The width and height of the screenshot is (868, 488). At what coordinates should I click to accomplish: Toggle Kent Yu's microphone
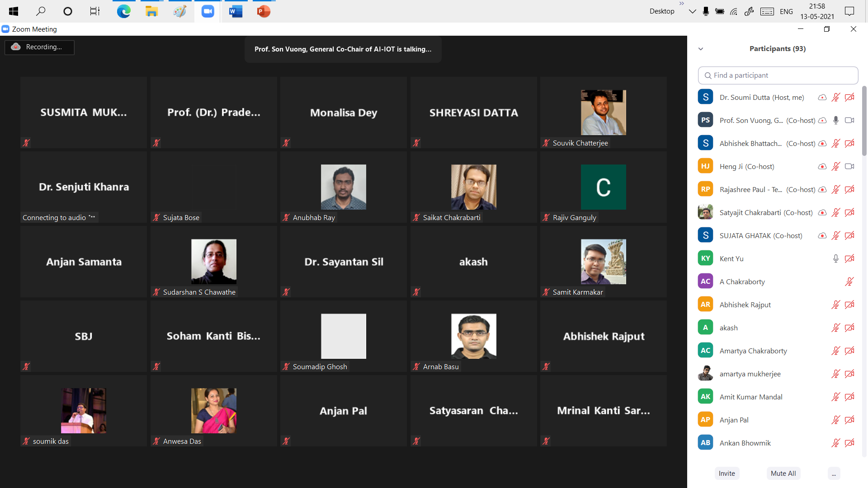point(836,258)
